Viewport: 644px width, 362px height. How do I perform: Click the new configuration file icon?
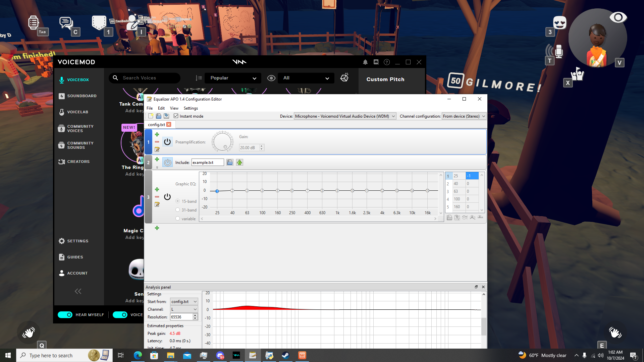151,116
